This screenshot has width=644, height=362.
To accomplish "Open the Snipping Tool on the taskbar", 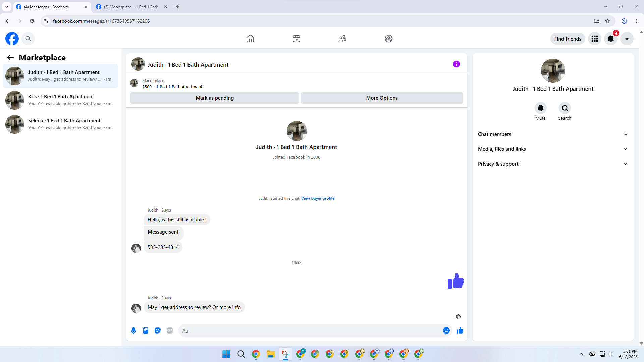I will point(285,354).
